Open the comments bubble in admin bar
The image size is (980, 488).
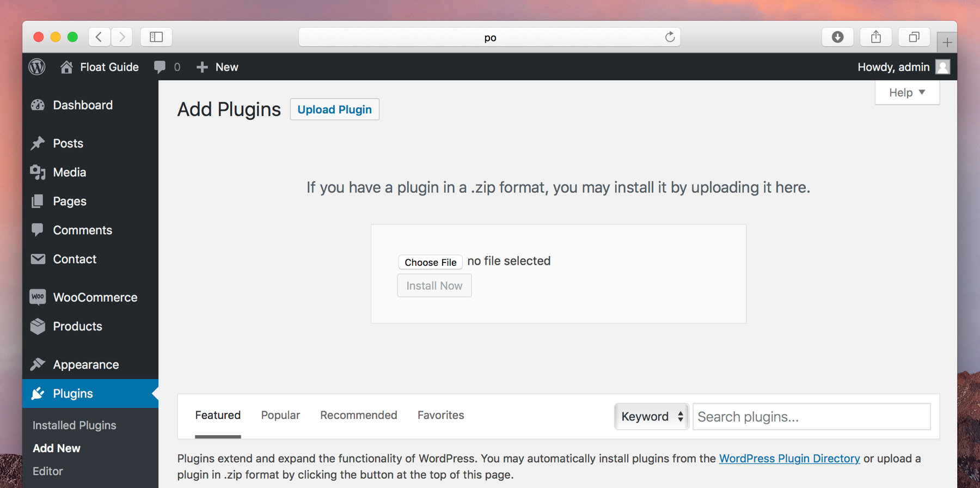tap(160, 67)
